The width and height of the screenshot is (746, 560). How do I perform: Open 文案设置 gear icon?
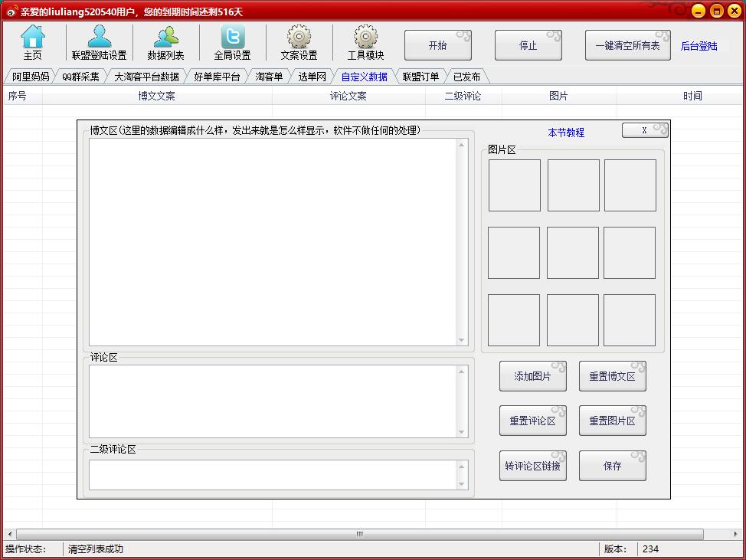(299, 37)
